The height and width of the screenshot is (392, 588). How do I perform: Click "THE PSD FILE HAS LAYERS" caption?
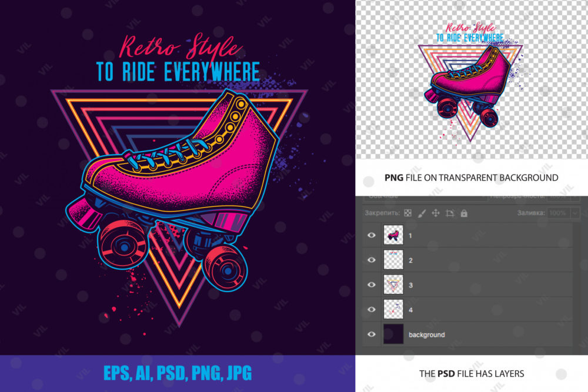click(472, 374)
